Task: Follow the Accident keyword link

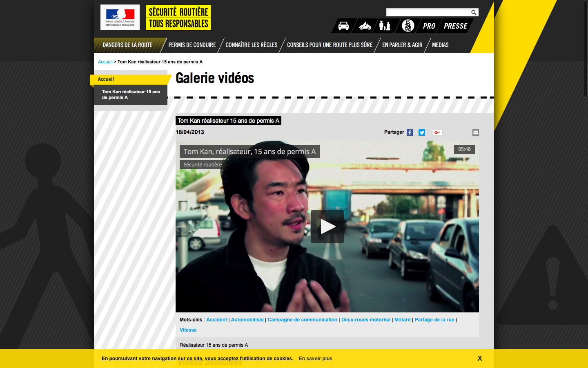Action: click(x=216, y=320)
